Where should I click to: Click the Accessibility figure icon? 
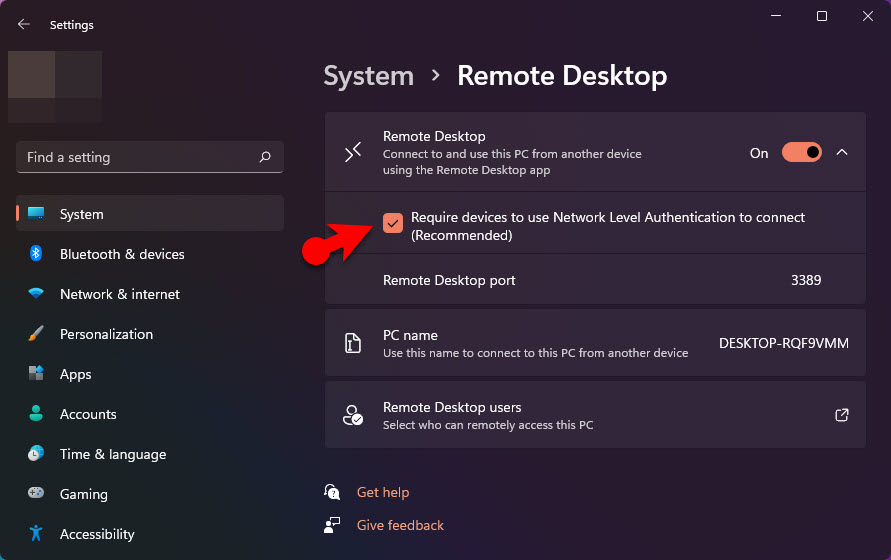[36, 533]
